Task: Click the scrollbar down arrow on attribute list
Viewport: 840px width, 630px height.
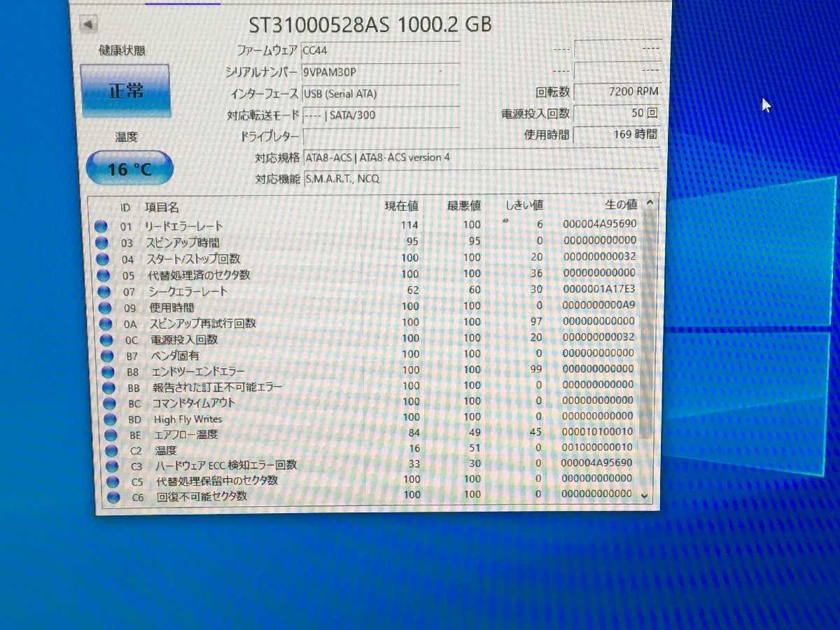Action: pyautogui.click(x=645, y=496)
